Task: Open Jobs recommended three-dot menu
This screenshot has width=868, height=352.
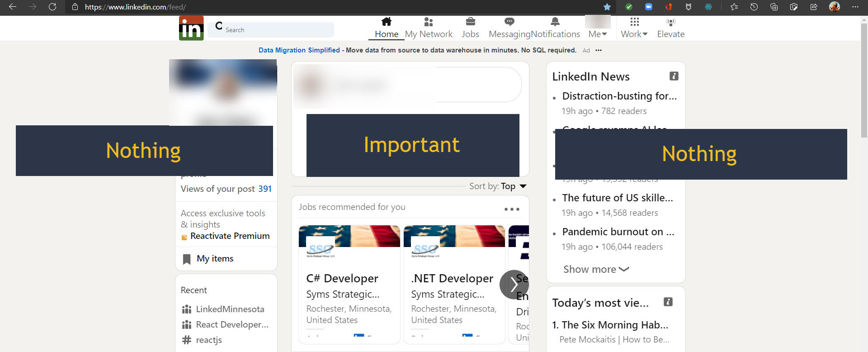Action: pyautogui.click(x=512, y=209)
